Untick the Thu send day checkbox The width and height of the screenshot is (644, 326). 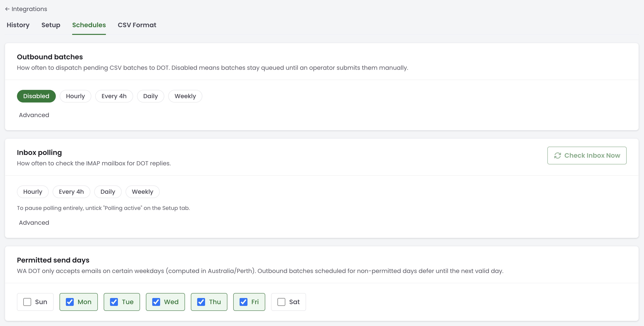click(201, 302)
